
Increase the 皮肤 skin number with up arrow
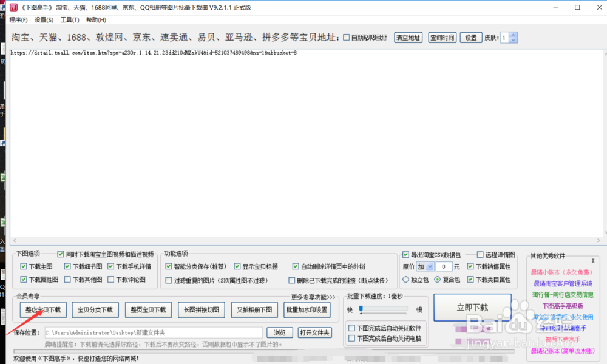[514, 35]
